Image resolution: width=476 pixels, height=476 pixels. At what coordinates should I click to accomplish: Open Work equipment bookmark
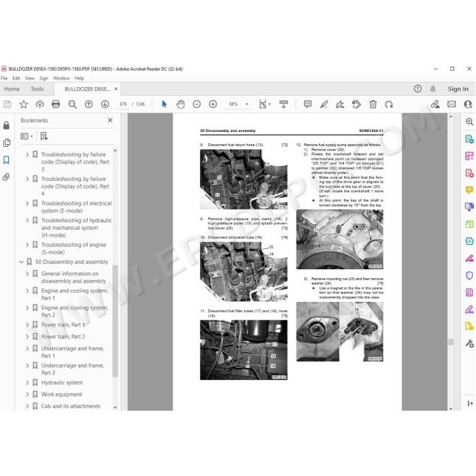(x=62, y=394)
